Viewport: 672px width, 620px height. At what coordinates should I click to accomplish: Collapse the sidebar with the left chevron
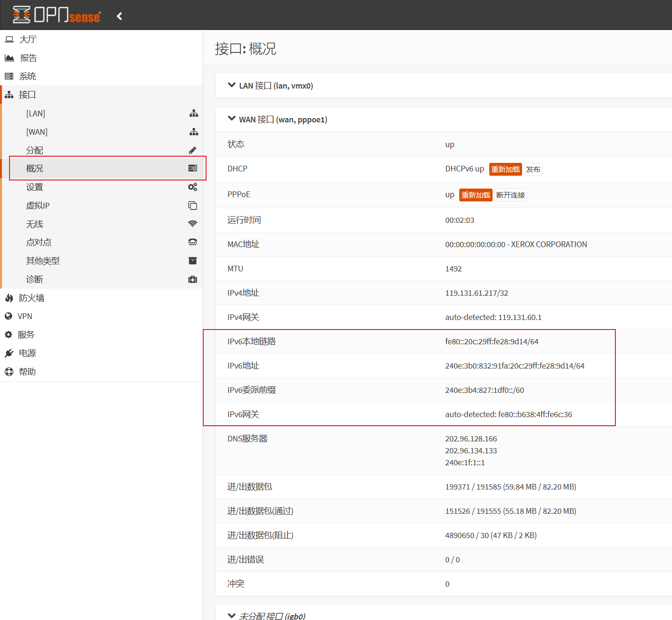[119, 16]
